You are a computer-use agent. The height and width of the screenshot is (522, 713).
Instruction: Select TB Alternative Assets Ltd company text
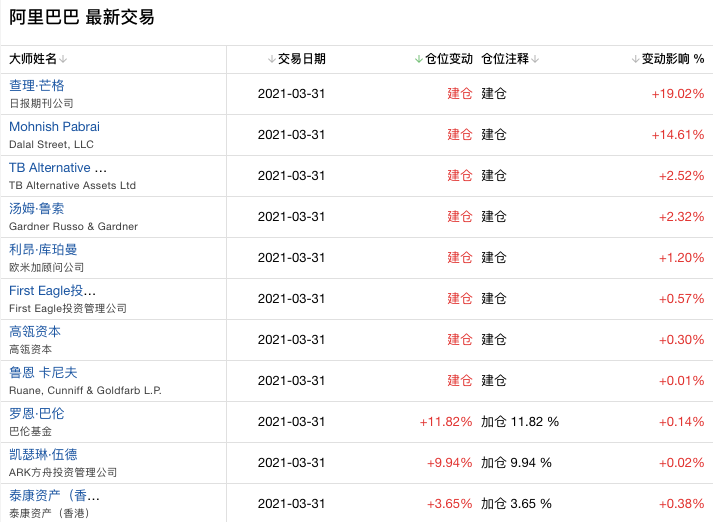tap(72, 186)
